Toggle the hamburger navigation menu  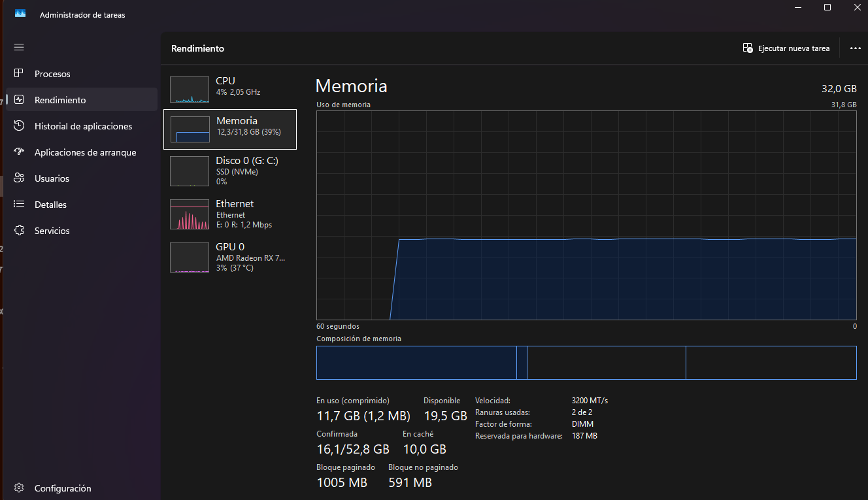tap(19, 47)
